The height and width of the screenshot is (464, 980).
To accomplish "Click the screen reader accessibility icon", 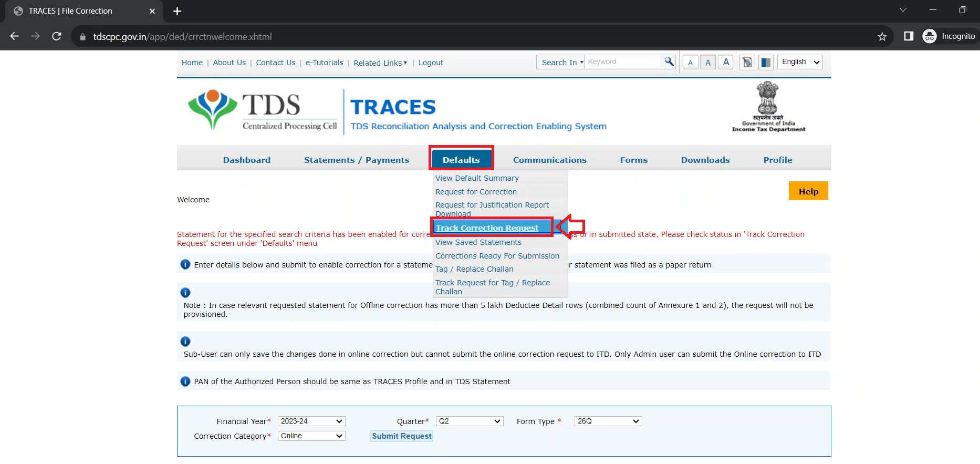I will click(747, 63).
